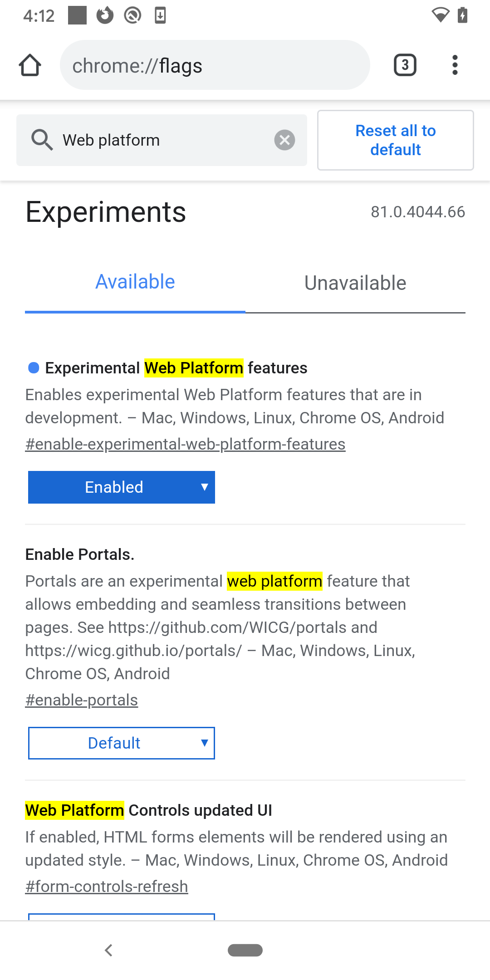Switch to the Unavailable tab
The image size is (490, 980).
pos(355,283)
